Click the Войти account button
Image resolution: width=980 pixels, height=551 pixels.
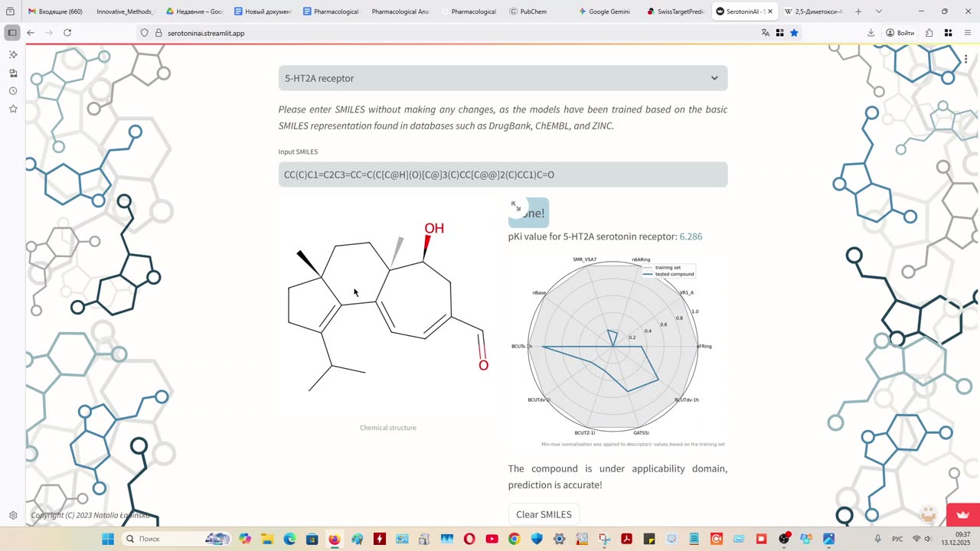pos(900,33)
